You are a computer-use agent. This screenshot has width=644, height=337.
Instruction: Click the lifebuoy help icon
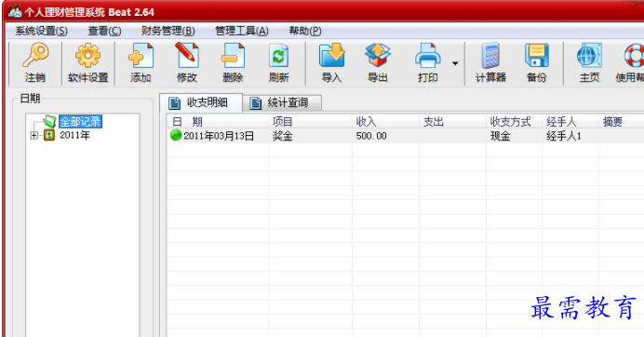(634, 55)
